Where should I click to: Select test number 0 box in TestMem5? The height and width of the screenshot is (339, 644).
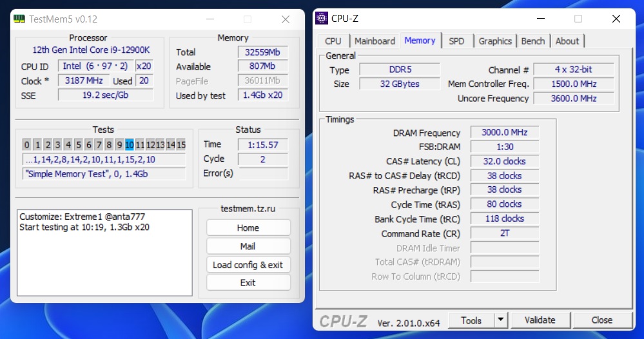coord(26,144)
